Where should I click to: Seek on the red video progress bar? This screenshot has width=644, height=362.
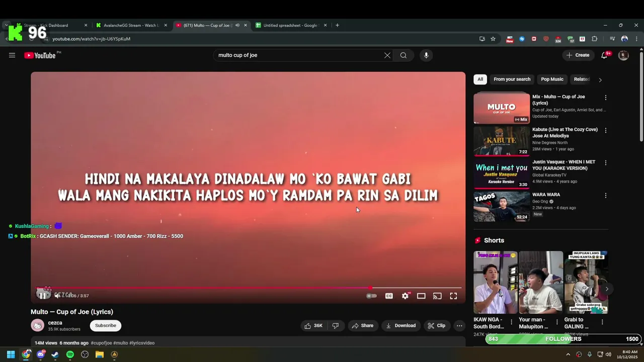coord(249,288)
